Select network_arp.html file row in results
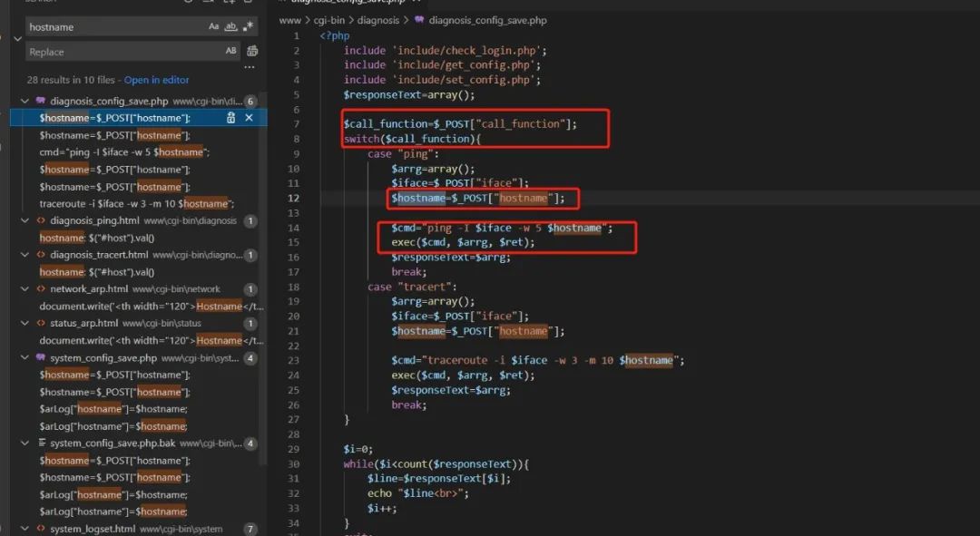The image size is (980, 536). (139, 289)
